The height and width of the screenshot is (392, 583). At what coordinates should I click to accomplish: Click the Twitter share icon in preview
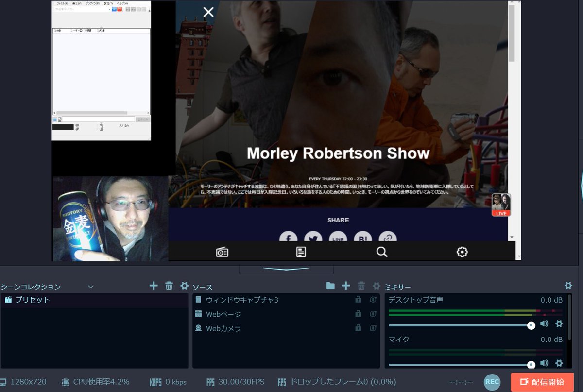point(313,237)
